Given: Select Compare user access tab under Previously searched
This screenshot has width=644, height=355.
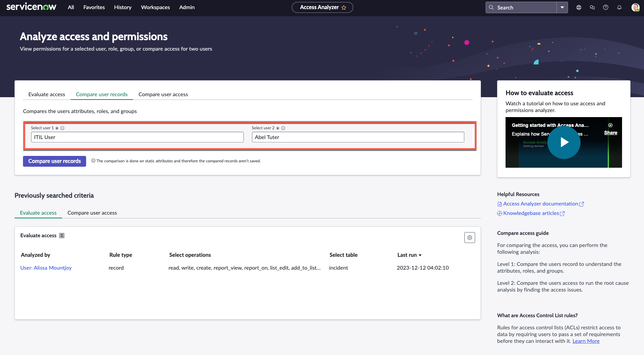Looking at the screenshot, I should [92, 213].
